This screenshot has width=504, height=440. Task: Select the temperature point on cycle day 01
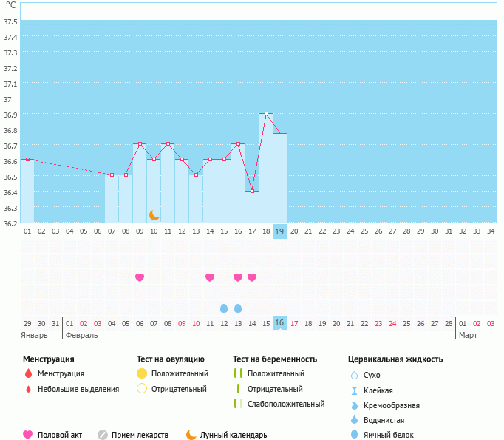(27, 159)
